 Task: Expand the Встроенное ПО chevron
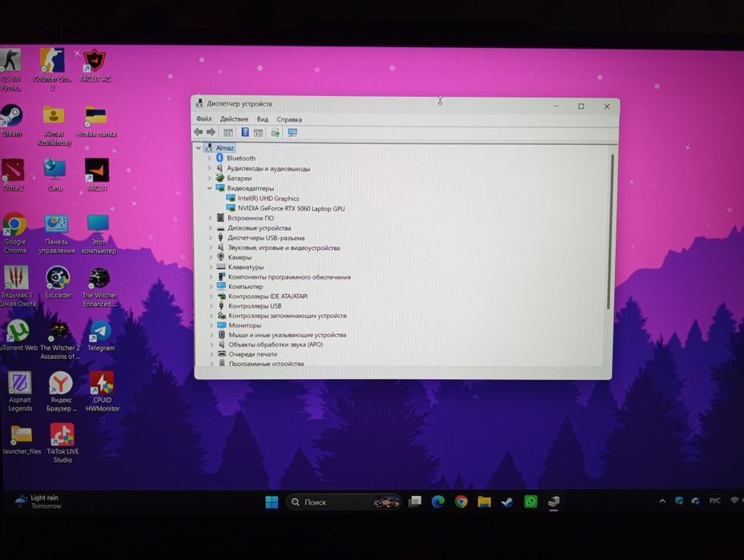210,218
